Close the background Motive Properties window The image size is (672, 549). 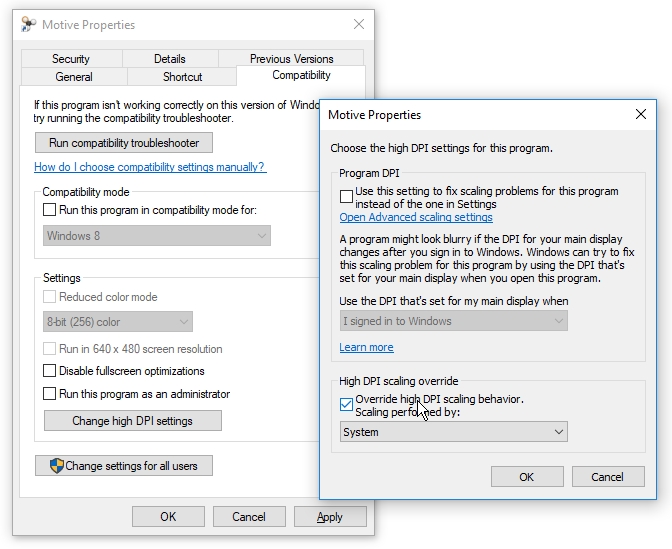pos(358,25)
